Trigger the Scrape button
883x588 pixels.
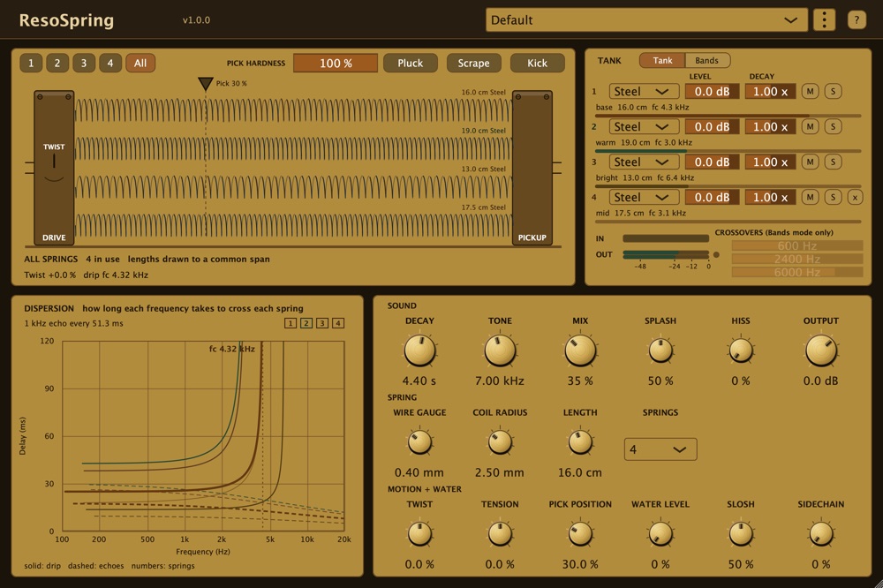pyautogui.click(x=473, y=63)
